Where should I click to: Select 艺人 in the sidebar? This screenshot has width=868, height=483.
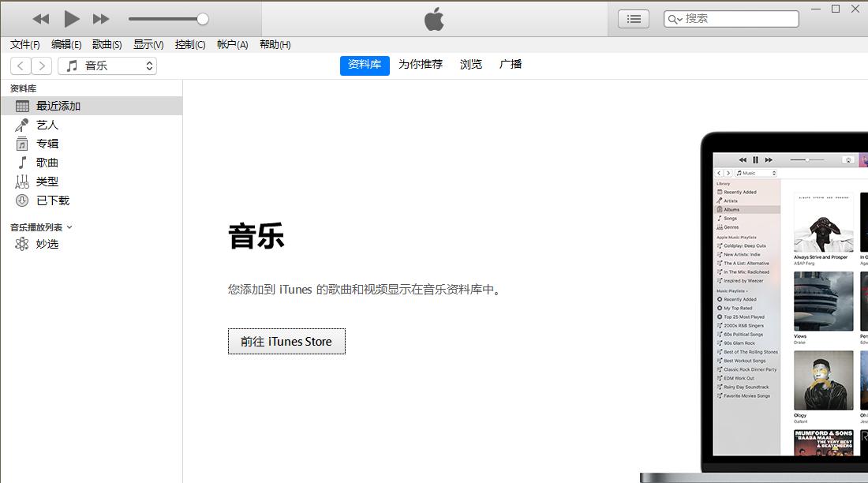[92, 125]
